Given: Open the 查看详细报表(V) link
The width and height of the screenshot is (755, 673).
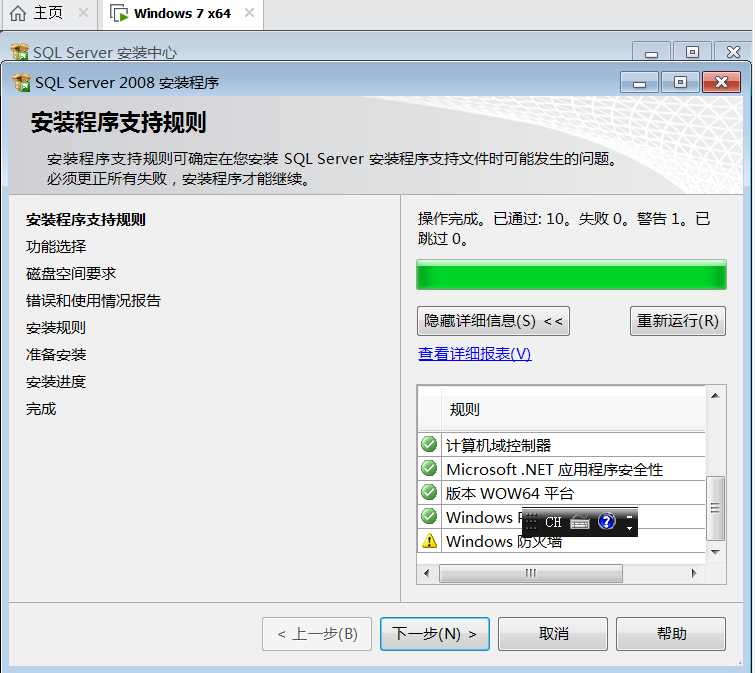Looking at the screenshot, I should [x=474, y=354].
